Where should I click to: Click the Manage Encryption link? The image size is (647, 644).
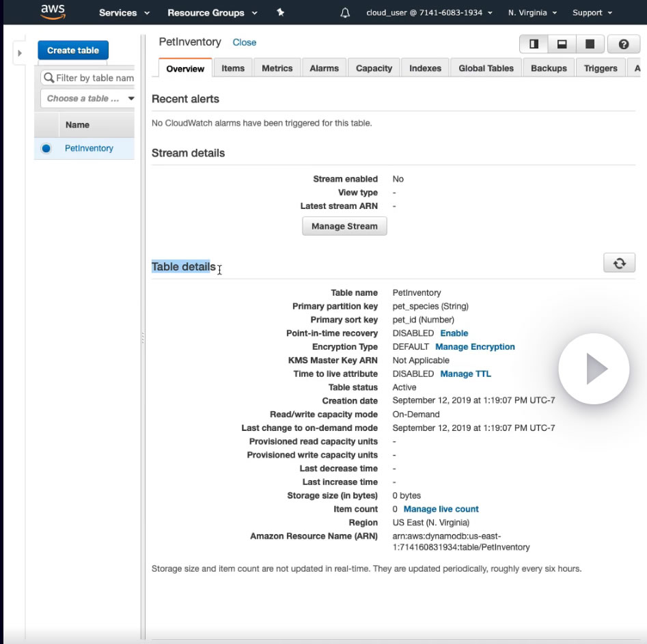(475, 347)
